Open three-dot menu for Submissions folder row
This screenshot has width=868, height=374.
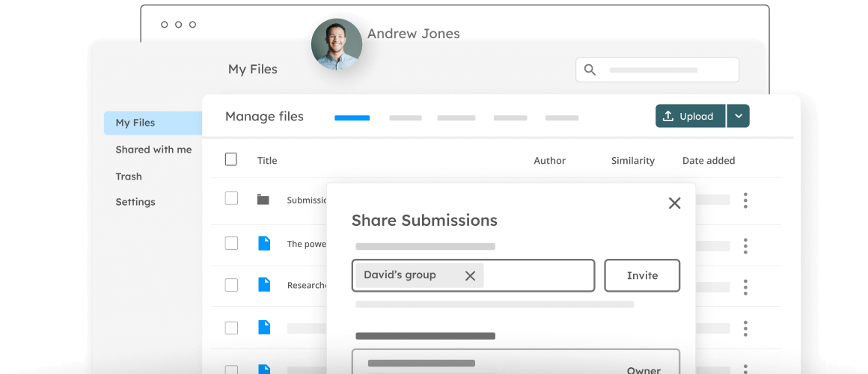[745, 200]
